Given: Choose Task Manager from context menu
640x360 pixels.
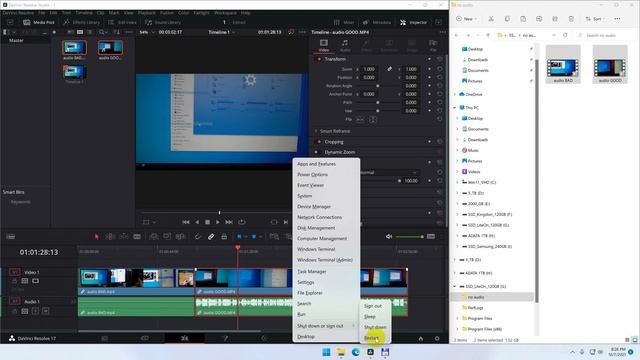Looking at the screenshot, I should click(x=311, y=271).
